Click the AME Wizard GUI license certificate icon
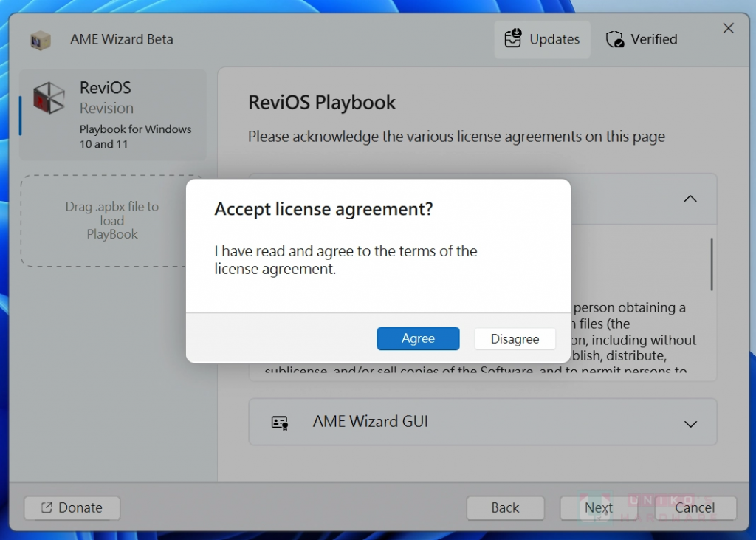 pyautogui.click(x=280, y=423)
